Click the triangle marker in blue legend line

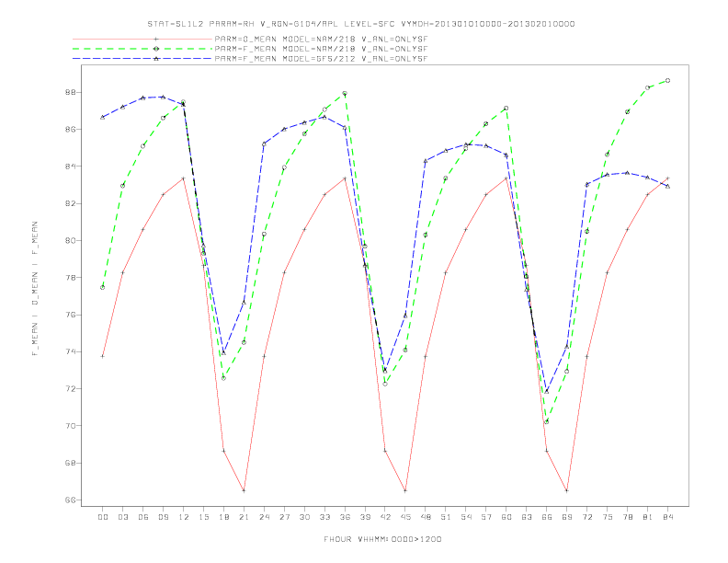tap(156, 59)
